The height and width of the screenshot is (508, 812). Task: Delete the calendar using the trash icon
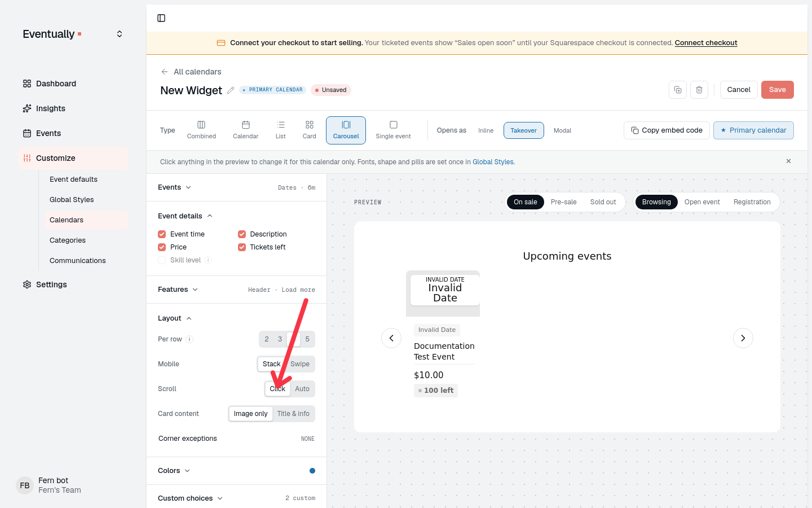click(x=699, y=90)
